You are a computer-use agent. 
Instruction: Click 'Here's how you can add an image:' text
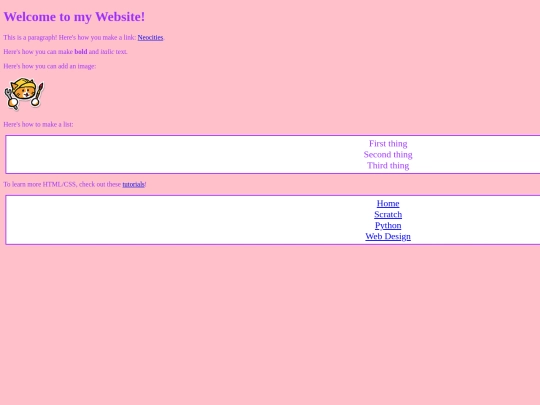coord(50,66)
